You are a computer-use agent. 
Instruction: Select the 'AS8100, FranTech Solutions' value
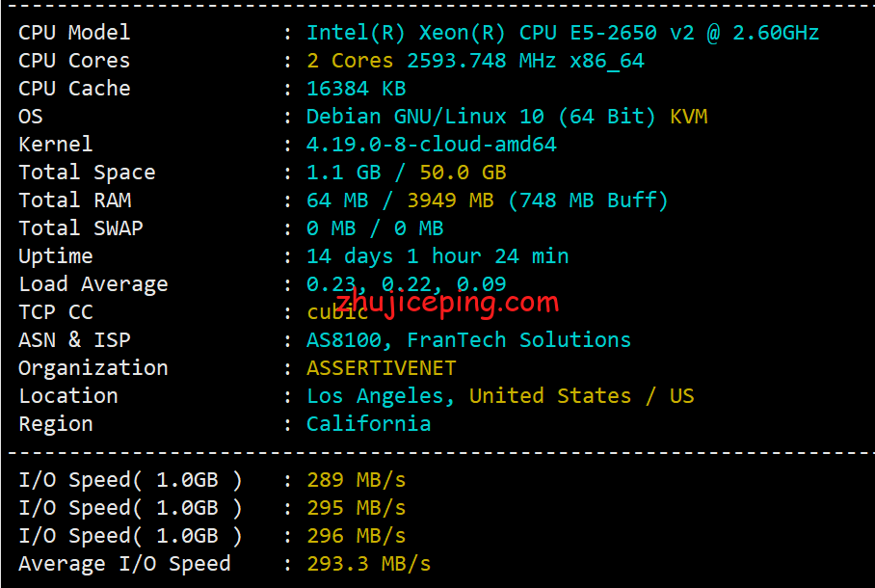click(x=468, y=339)
